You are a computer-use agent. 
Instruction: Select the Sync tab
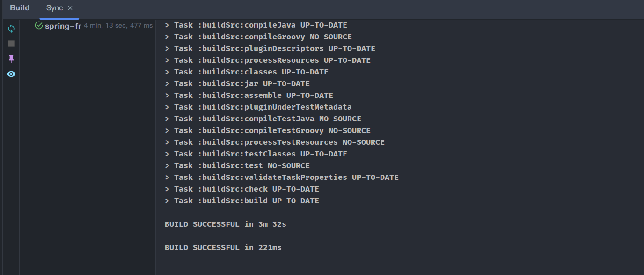pos(54,8)
